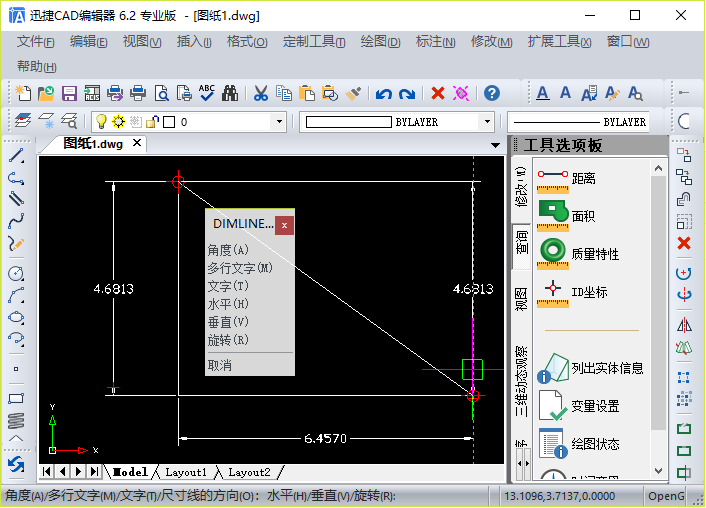Image resolution: width=706 pixels, height=508 pixels.
Task: Close the DIMLINE popup with red X
Action: [x=285, y=225]
